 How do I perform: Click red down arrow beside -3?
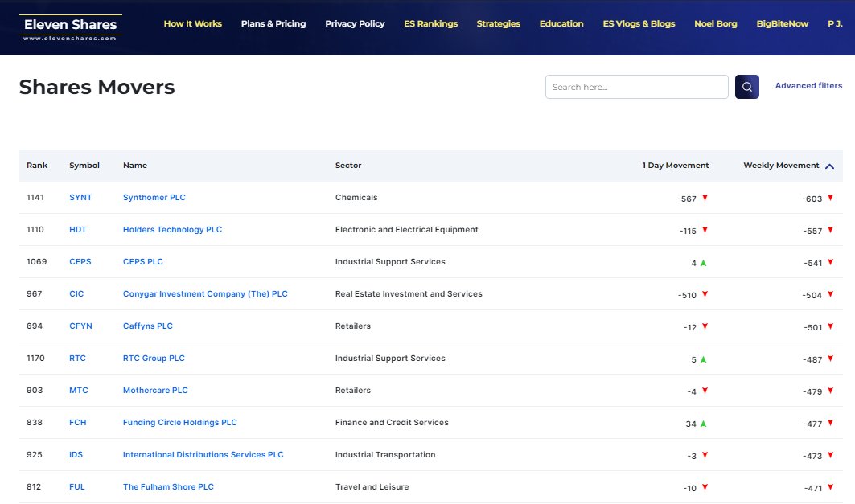pos(705,455)
